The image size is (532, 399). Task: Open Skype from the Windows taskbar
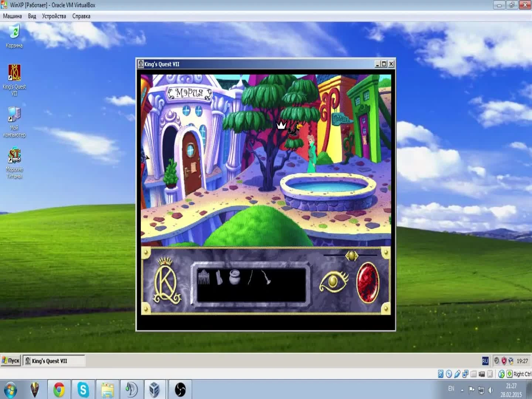[83, 390]
